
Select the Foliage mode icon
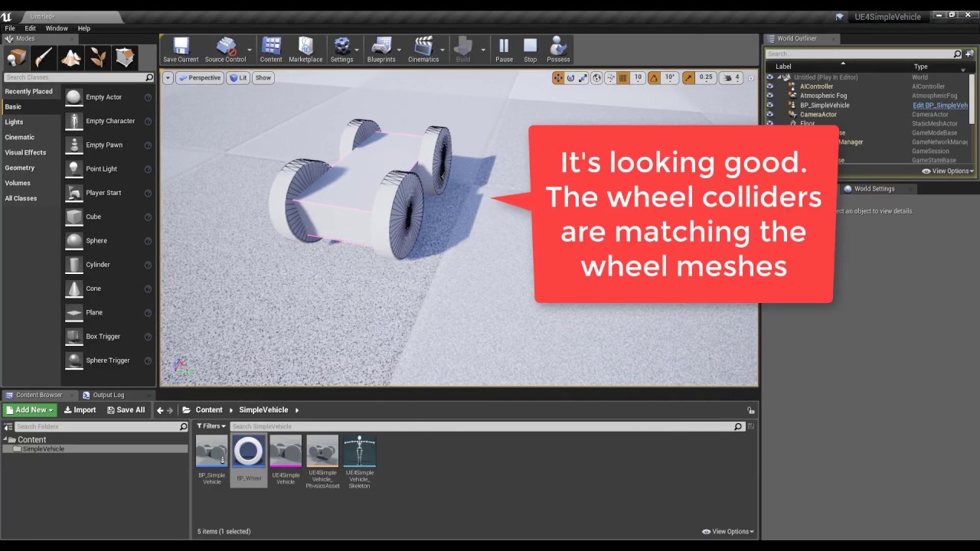point(98,57)
